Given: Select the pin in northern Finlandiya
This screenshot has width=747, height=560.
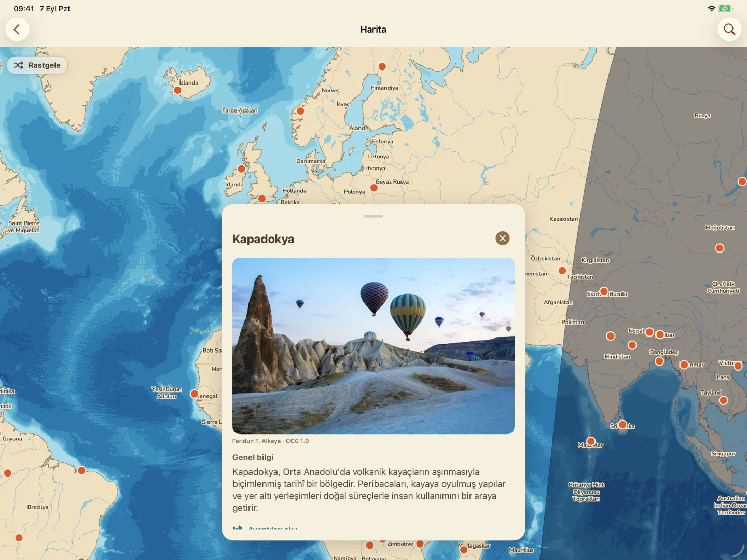Looking at the screenshot, I should 382,66.
